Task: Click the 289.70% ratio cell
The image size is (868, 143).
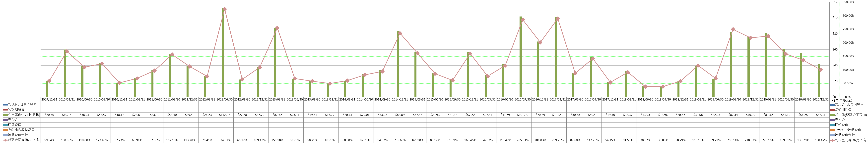Action: click(x=558, y=140)
